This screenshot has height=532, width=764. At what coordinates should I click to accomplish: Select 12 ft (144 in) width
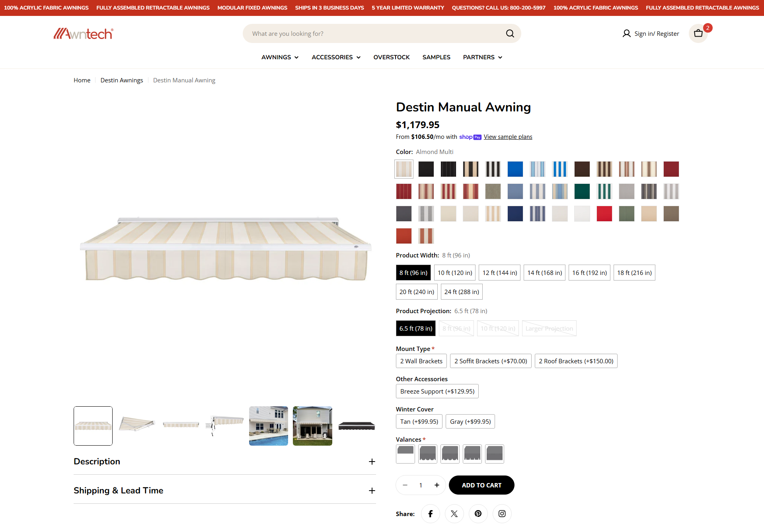click(x=500, y=273)
